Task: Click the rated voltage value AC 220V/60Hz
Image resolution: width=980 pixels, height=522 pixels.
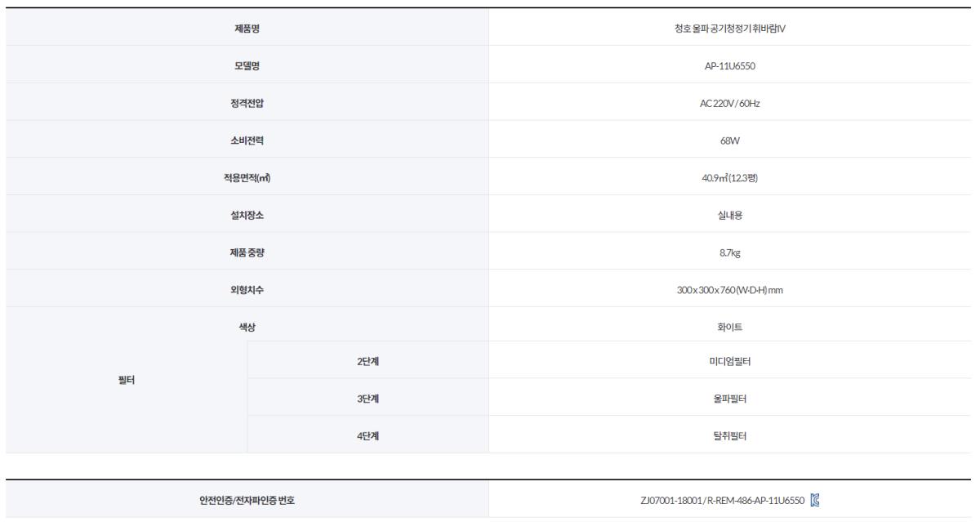Action: coord(731,104)
